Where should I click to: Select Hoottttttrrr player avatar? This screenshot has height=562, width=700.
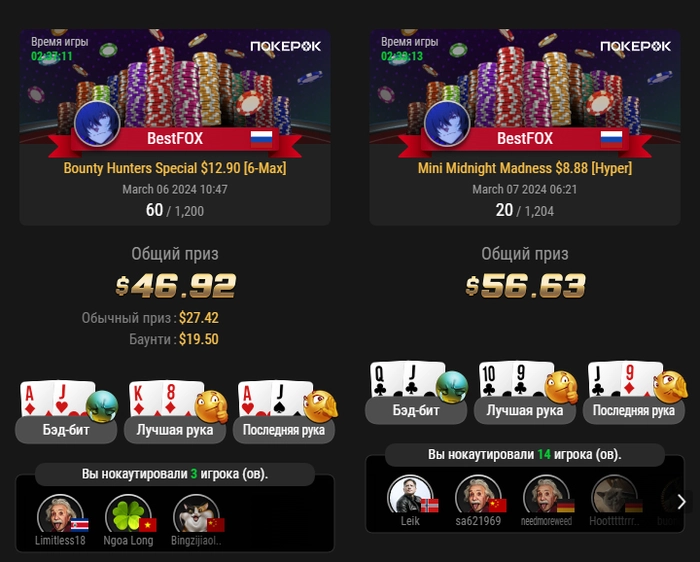point(614,495)
